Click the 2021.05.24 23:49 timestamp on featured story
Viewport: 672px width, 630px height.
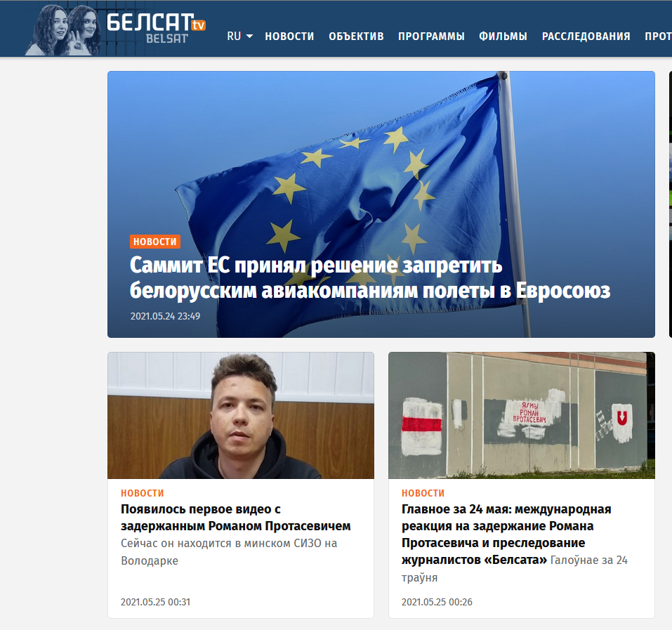click(x=166, y=316)
